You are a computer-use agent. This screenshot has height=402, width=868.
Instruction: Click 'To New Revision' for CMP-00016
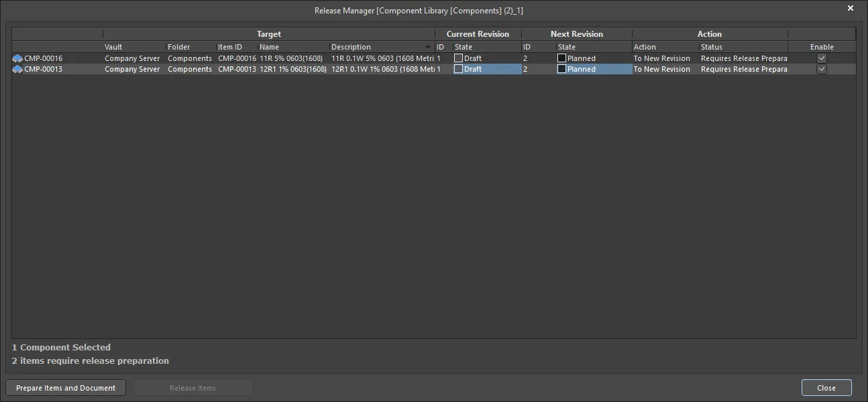coord(662,58)
